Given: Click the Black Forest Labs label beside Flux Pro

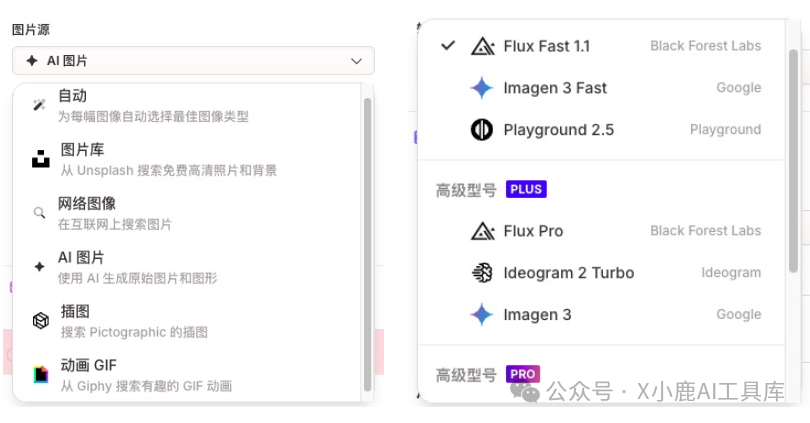Looking at the screenshot, I should 705,231.
